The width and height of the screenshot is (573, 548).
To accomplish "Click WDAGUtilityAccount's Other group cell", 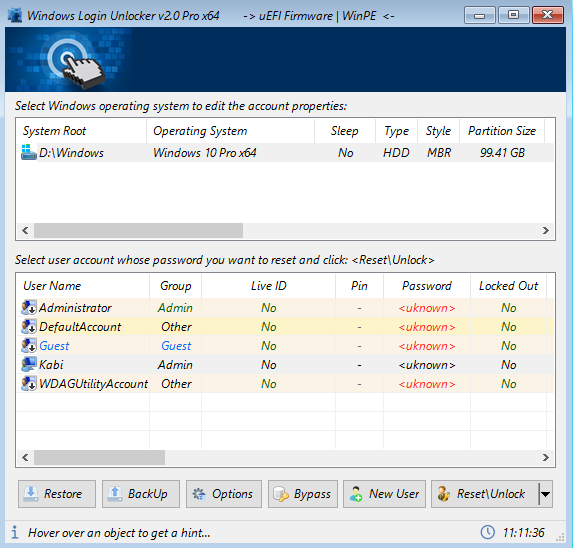I will coord(176,384).
